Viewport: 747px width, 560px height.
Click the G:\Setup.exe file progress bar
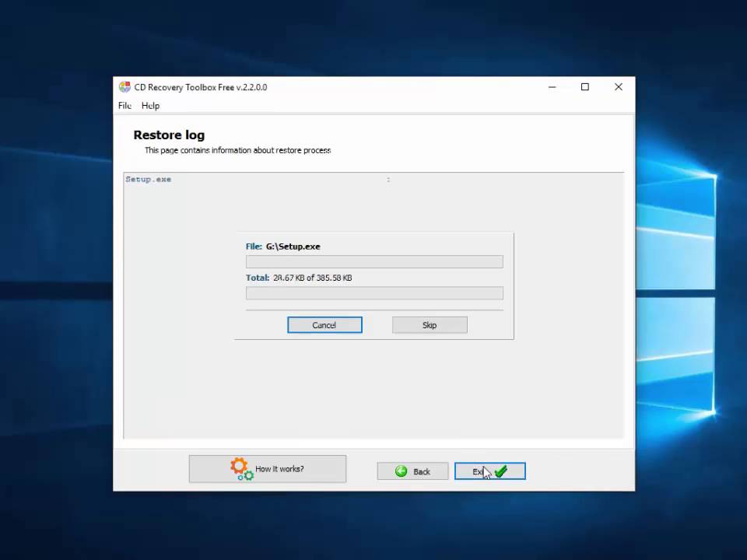coord(374,262)
